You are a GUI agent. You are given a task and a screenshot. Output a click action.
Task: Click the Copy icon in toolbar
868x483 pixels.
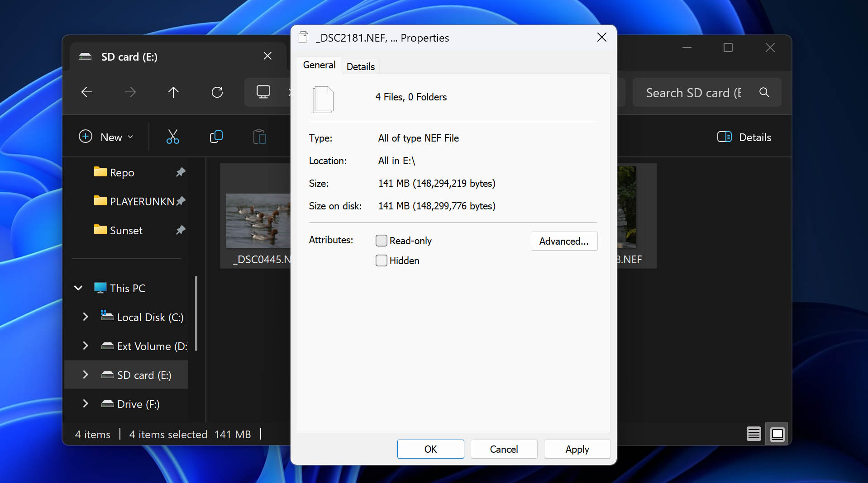pyautogui.click(x=216, y=137)
